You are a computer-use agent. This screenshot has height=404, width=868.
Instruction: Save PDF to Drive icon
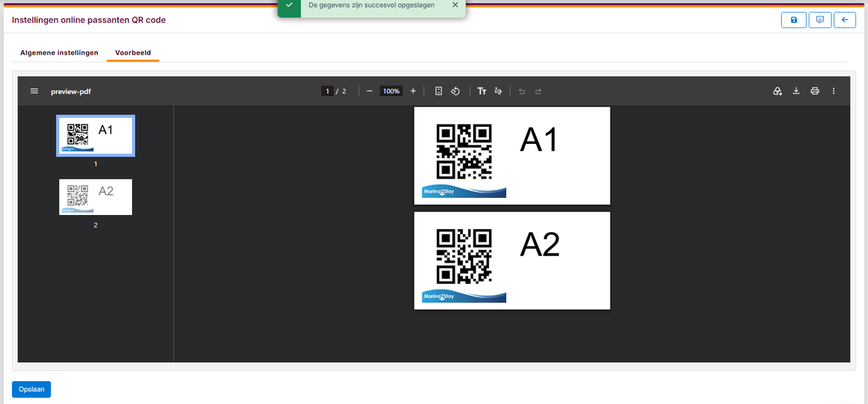[x=777, y=90]
